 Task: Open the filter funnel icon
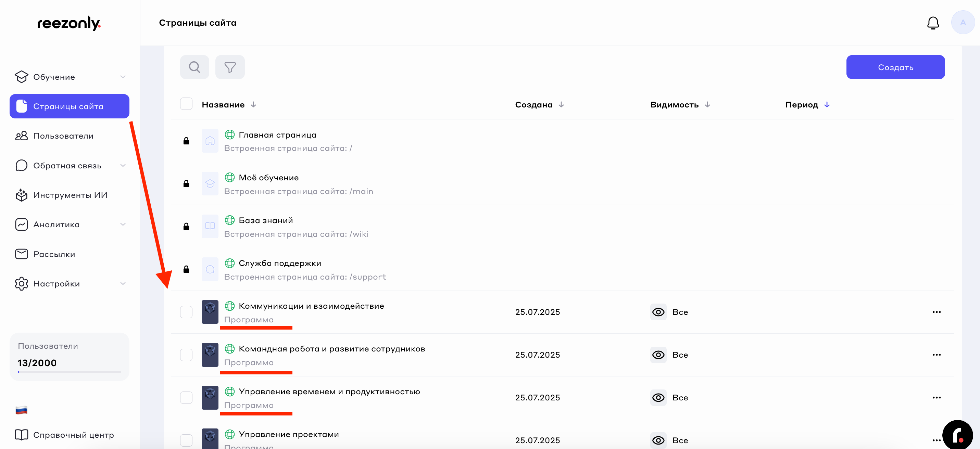[x=230, y=67]
